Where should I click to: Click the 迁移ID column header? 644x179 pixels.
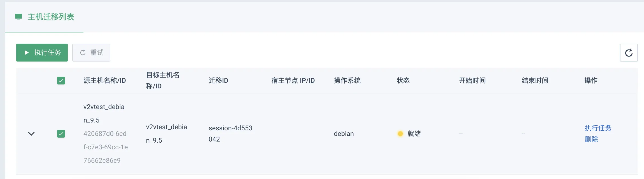(218, 81)
